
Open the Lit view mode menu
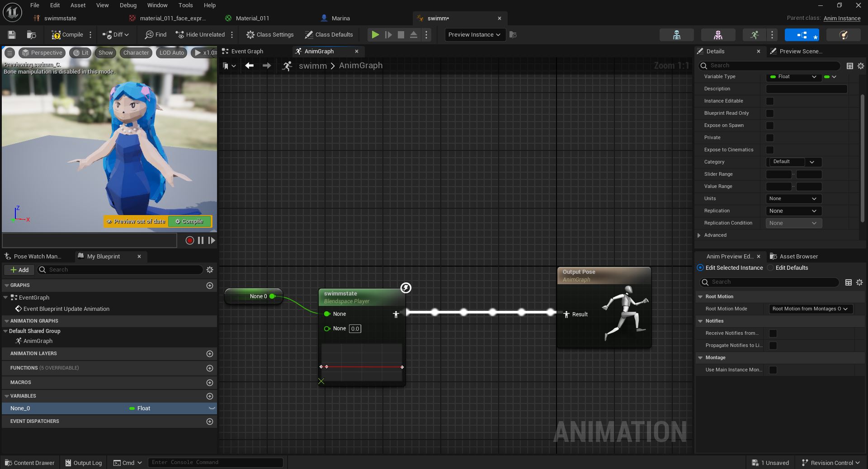coord(80,53)
